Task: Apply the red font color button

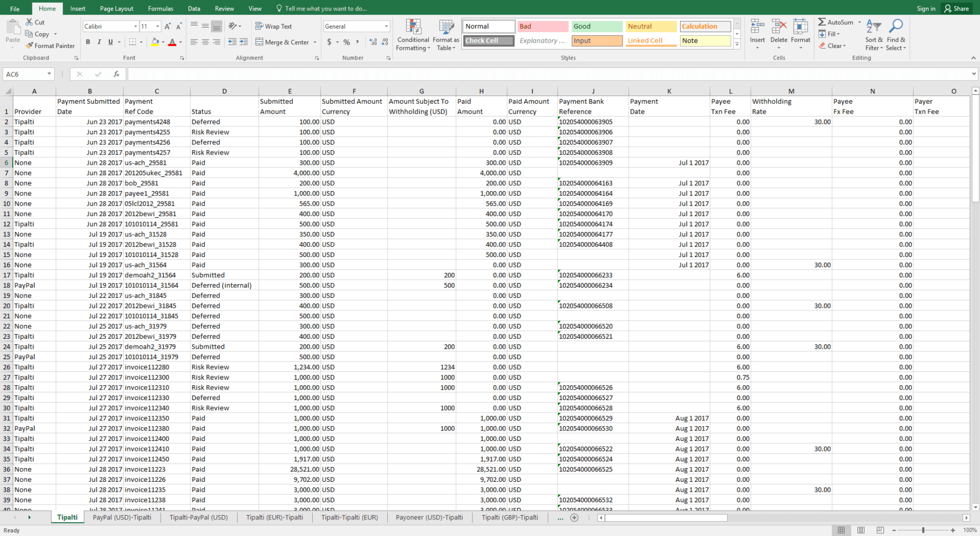Action: click(172, 42)
